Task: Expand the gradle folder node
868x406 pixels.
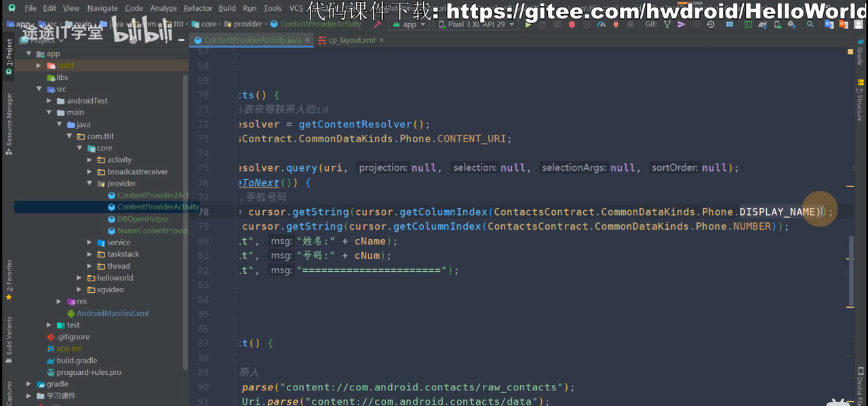Action: pyautogui.click(x=28, y=384)
